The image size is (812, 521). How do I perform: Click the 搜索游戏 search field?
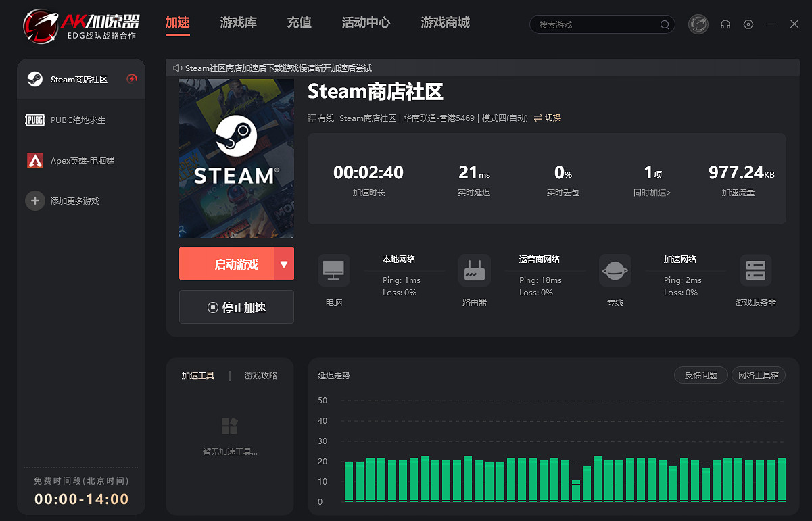click(602, 24)
